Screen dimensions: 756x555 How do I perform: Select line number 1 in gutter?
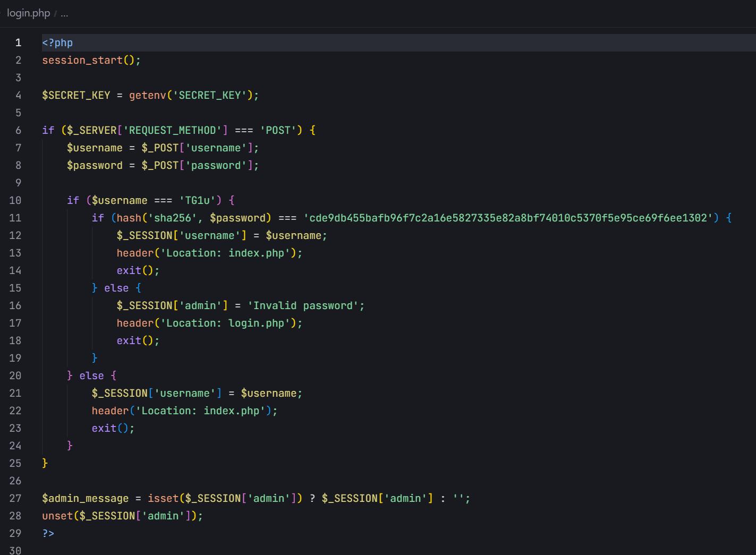[19, 42]
